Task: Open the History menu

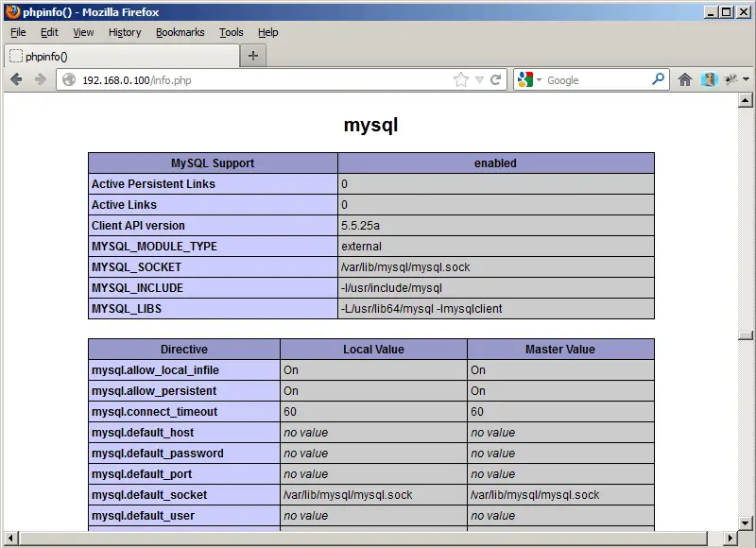Action: click(x=125, y=32)
